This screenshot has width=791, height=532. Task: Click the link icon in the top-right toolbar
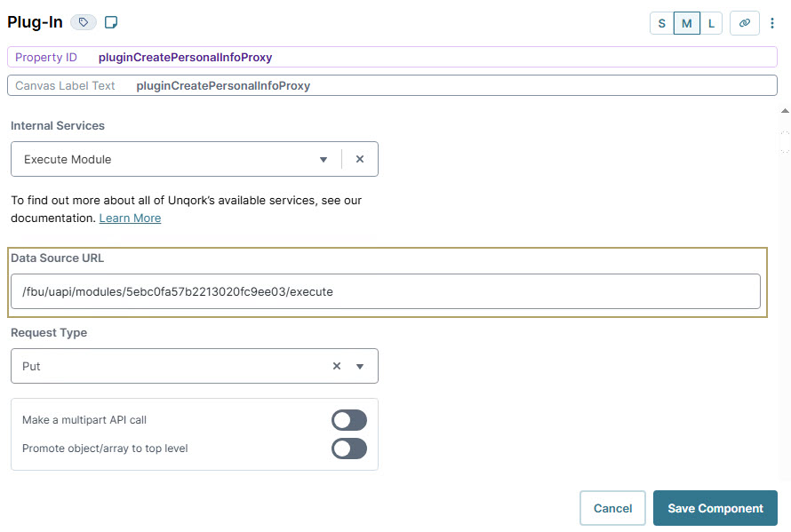[744, 23]
